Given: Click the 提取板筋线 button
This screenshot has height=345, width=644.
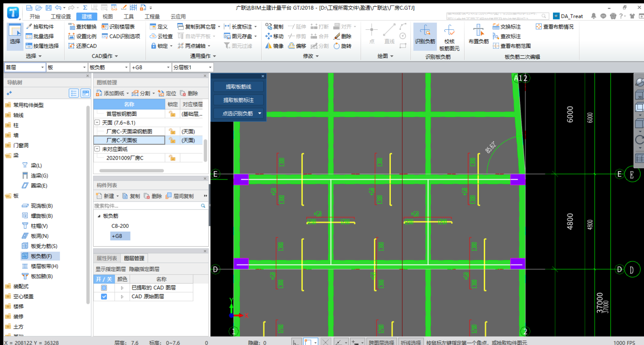Looking at the screenshot, I should 238,87.
